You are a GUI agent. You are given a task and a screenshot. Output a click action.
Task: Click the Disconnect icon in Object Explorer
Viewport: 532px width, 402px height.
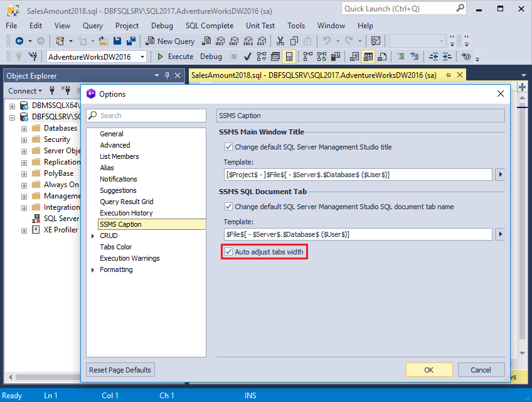tap(66, 90)
